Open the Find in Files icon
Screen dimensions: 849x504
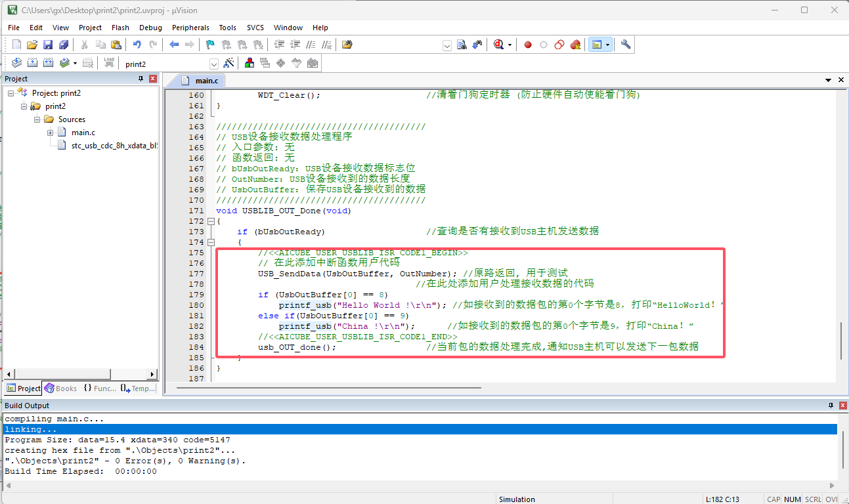click(347, 45)
